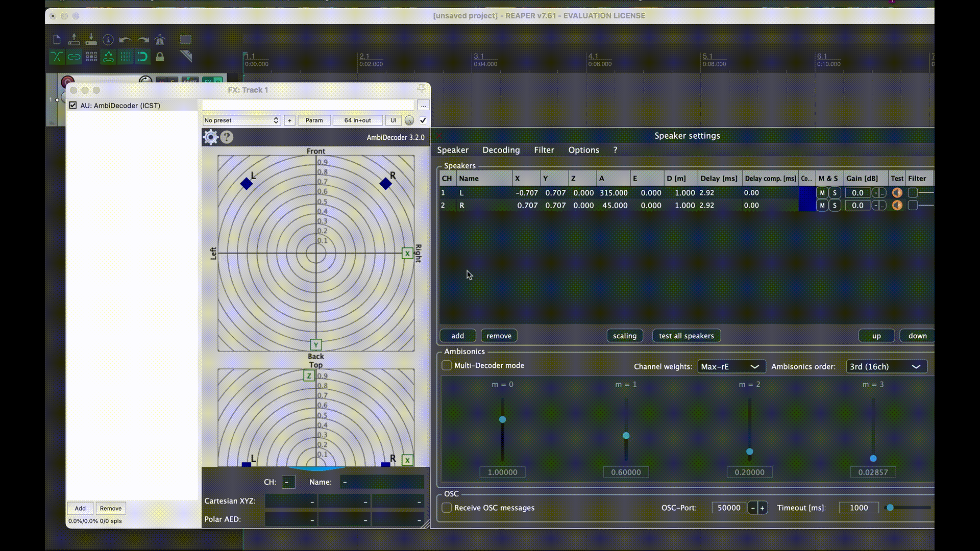Screen dimensions: 980x551
Task: Click the speaker test icon for L
Action: [x=897, y=193]
